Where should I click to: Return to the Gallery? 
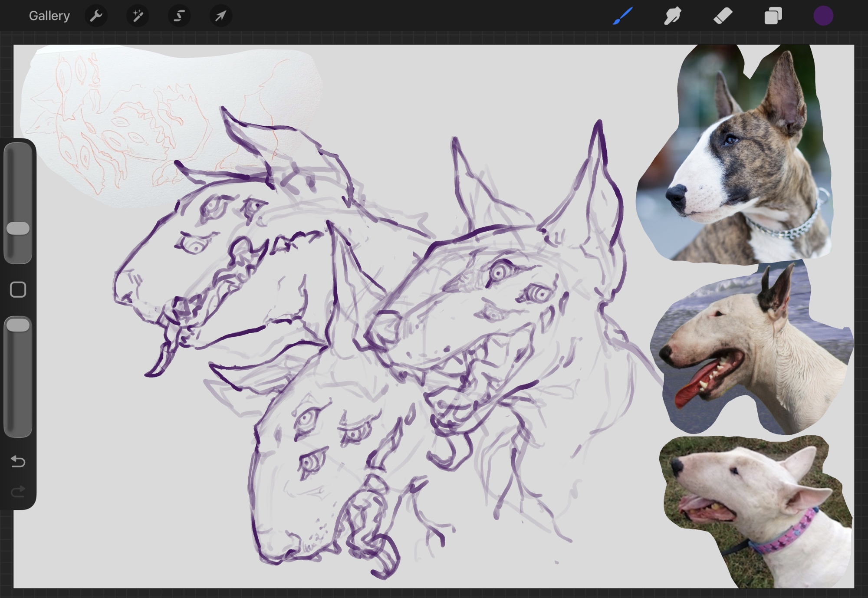coord(49,16)
